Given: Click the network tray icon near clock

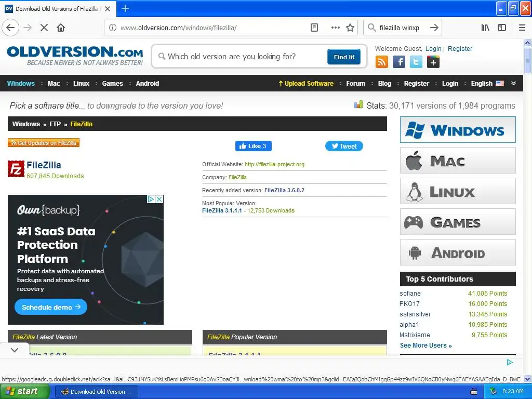Looking at the screenshot, I should [494, 391].
